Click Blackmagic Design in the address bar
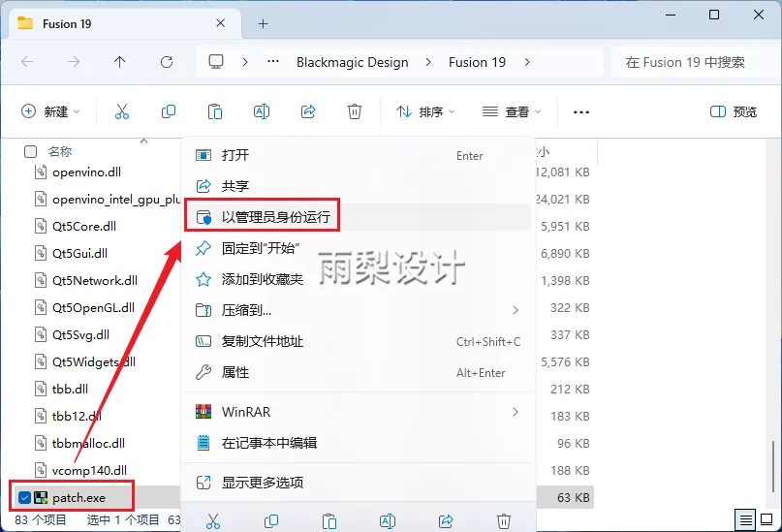This screenshot has width=782, height=532. click(353, 62)
